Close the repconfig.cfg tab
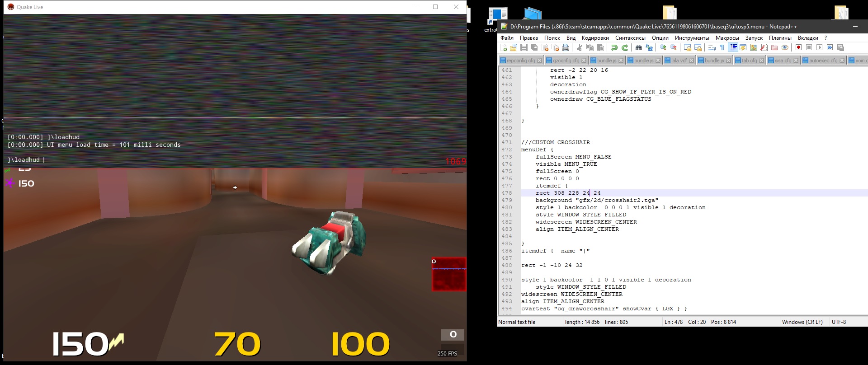The width and height of the screenshot is (868, 365). pos(538,61)
